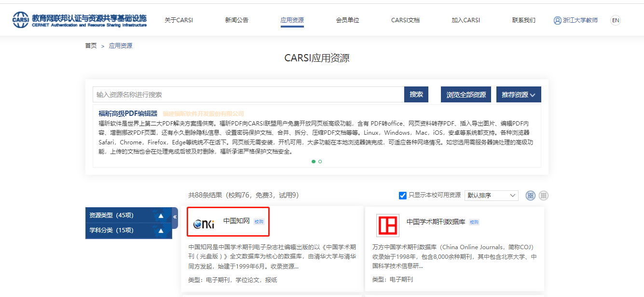Switch language with EN button
Screen dimensions: 644x297
pos(615,20)
